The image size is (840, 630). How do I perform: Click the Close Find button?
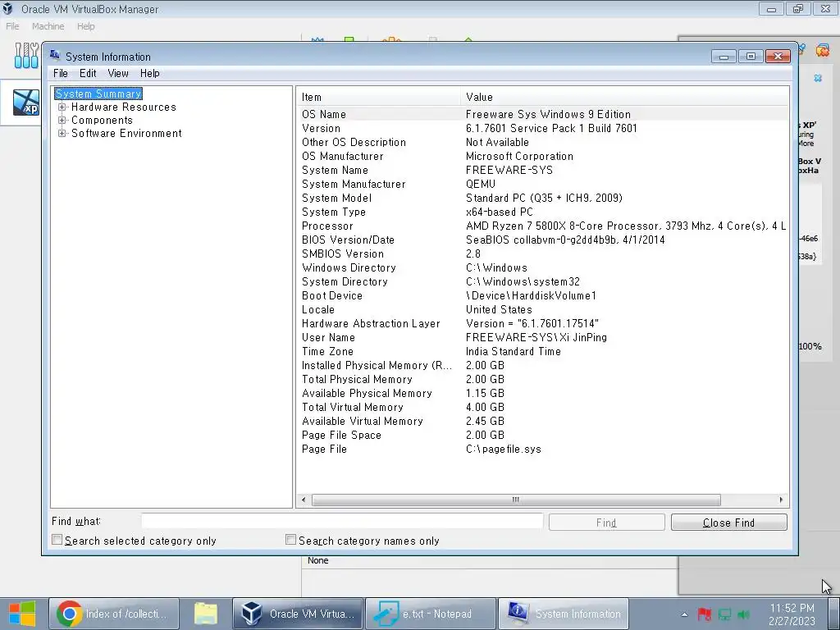[728, 523]
